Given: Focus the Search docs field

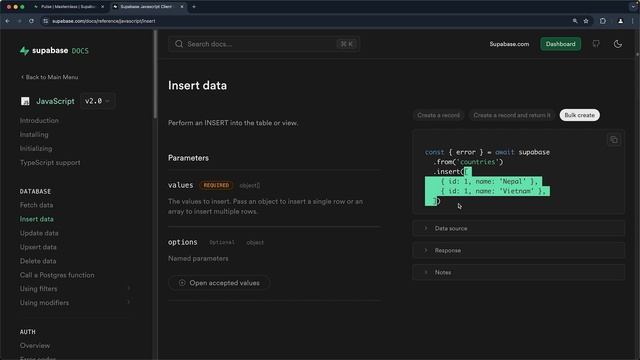Looking at the screenshot, I should point(264,44).
